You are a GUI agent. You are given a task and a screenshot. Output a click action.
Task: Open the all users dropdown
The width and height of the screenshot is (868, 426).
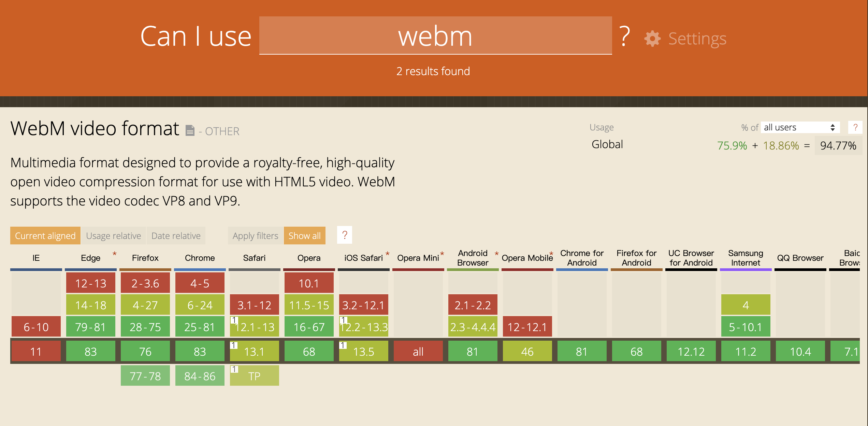(799, 127)
